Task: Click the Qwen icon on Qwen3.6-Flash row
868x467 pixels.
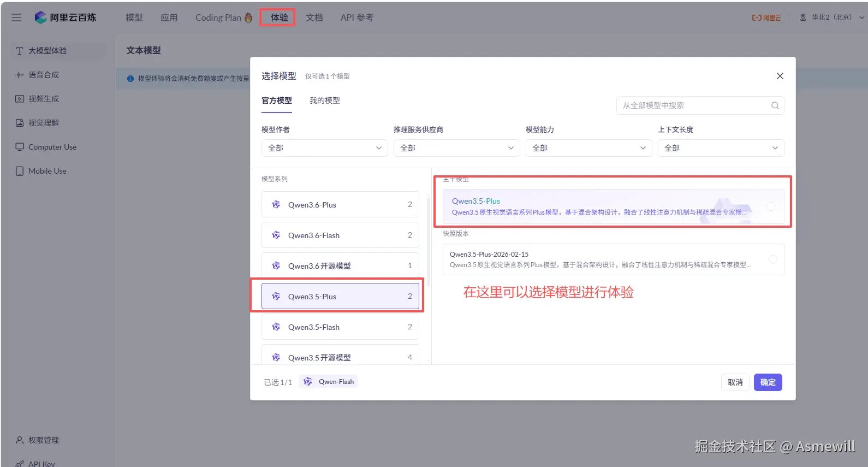Action: [276, 235]
